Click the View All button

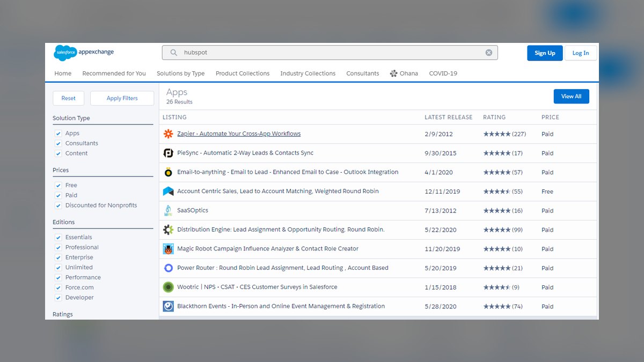coord(571,97)
